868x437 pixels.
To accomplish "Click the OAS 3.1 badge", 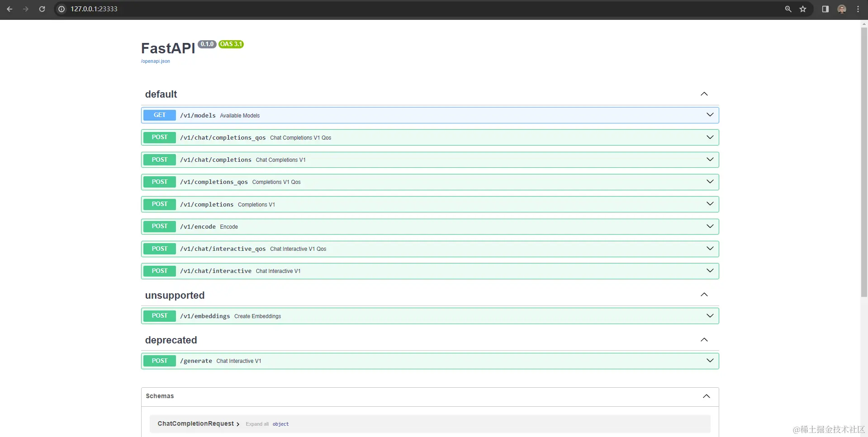I will coord(231,44).
